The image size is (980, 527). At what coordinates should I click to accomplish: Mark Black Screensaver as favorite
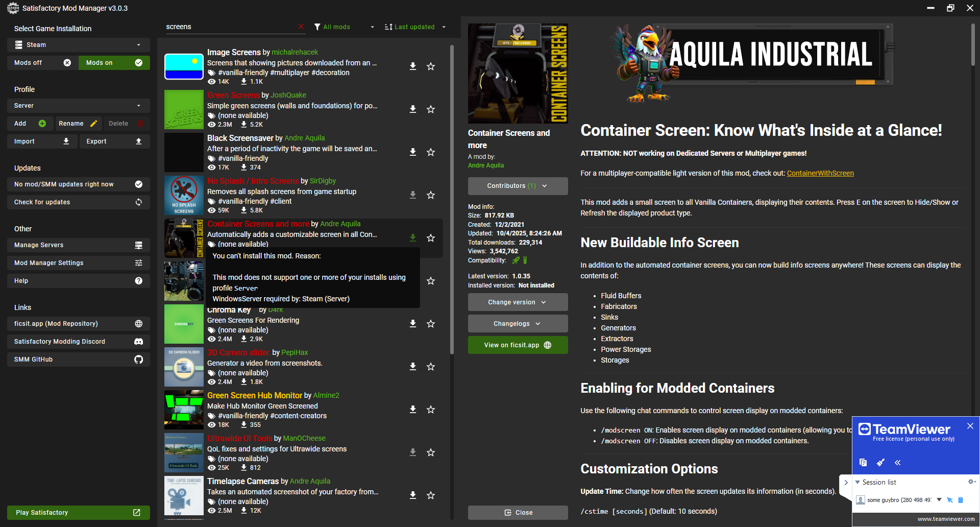[x=431, y=152]
